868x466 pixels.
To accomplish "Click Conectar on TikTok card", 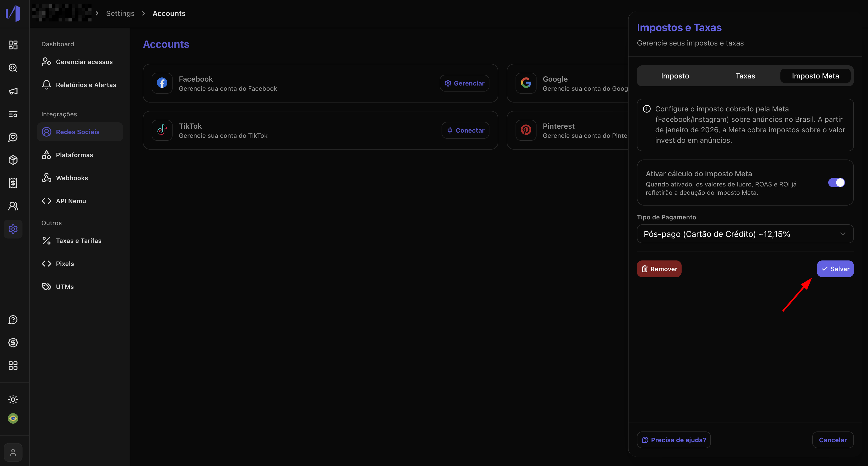I will [x=465, y=130].
